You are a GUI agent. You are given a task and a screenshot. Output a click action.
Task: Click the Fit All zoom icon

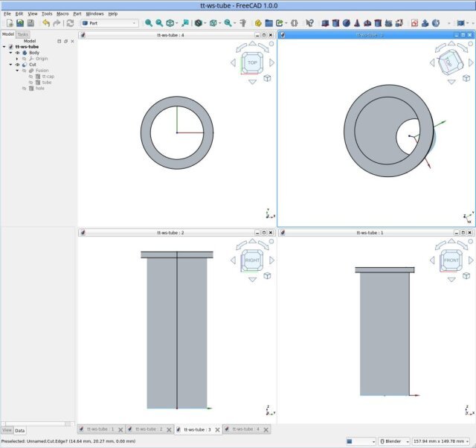pos(149,23)
